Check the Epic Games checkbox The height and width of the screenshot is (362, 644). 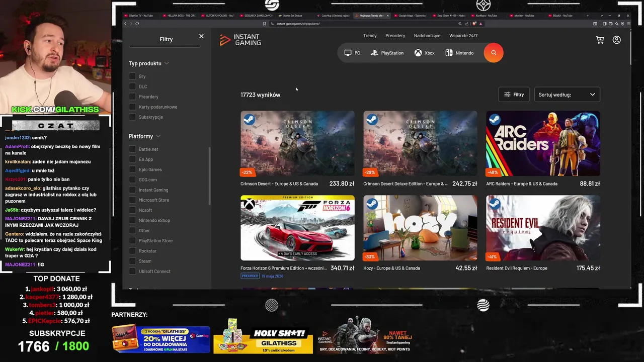[132, 169]
